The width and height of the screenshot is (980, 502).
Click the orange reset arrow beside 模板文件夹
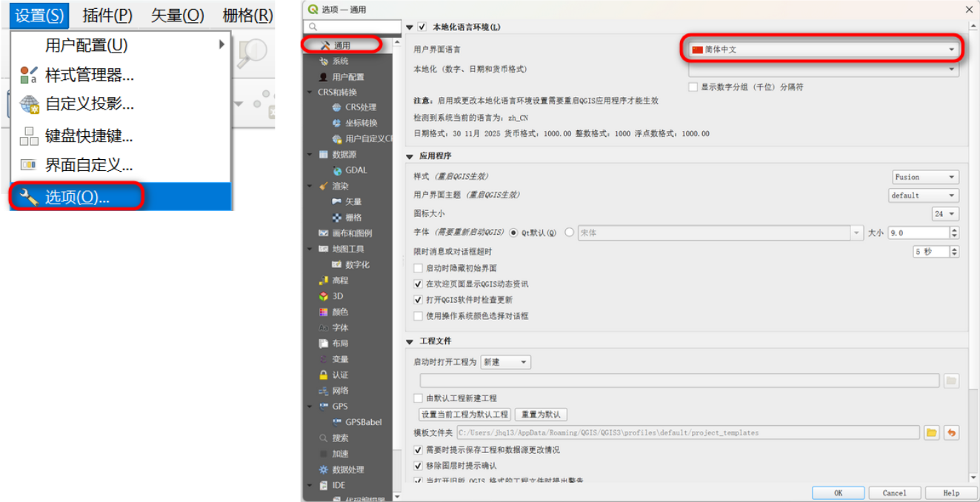coord(951,432)
